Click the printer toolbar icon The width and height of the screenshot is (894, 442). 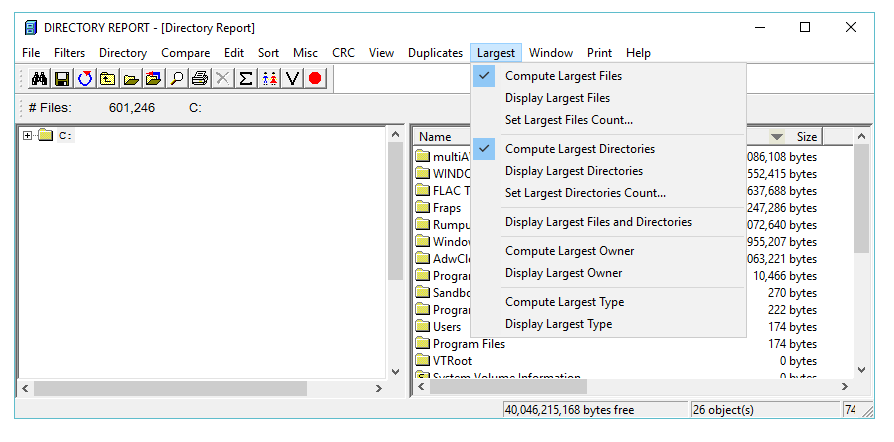[200, 79]
